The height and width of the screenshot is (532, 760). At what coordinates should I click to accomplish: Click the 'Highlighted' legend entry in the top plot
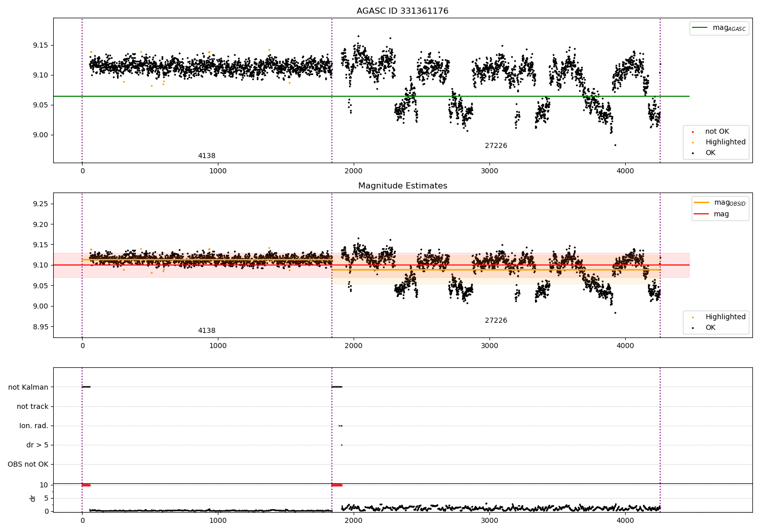[725, 142]
